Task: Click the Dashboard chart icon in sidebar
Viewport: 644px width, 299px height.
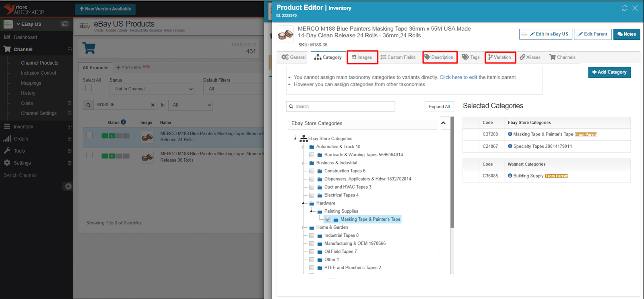Action: pyautogui.click(x=7, y=37)
